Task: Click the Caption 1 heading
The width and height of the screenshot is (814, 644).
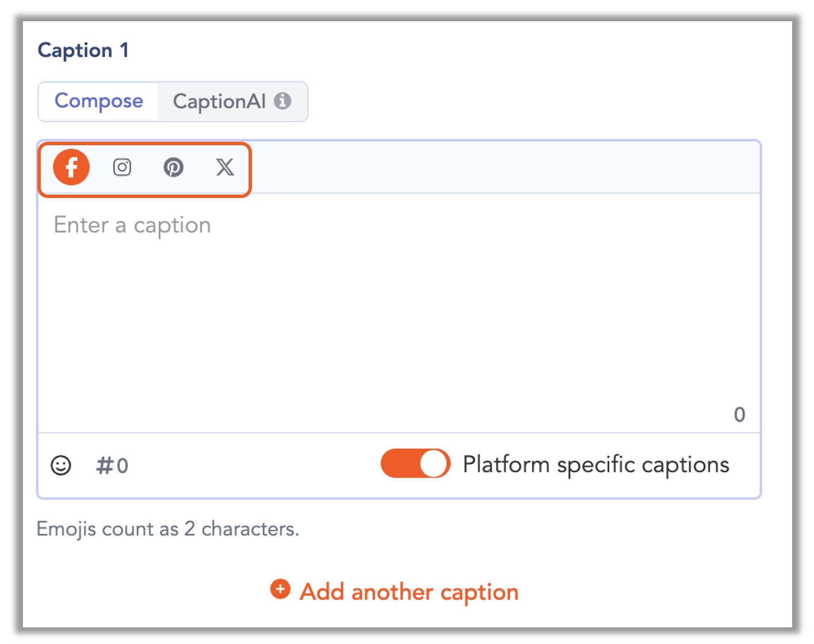Action: tap(83, 51)
